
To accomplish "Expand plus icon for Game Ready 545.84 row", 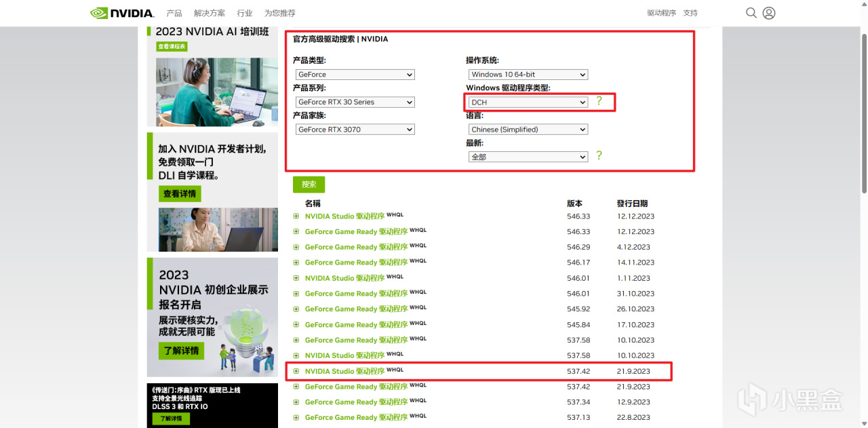I will [x=296, y=325].
